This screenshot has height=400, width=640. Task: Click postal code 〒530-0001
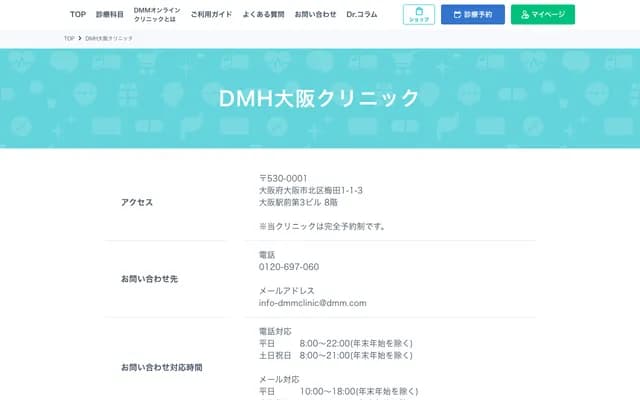[x=283, y=178]
